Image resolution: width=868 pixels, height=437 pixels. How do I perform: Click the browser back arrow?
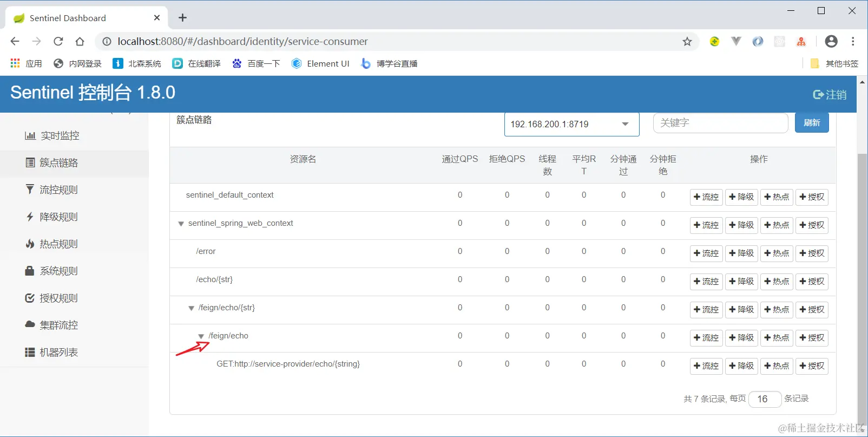(x=15, y=41)
